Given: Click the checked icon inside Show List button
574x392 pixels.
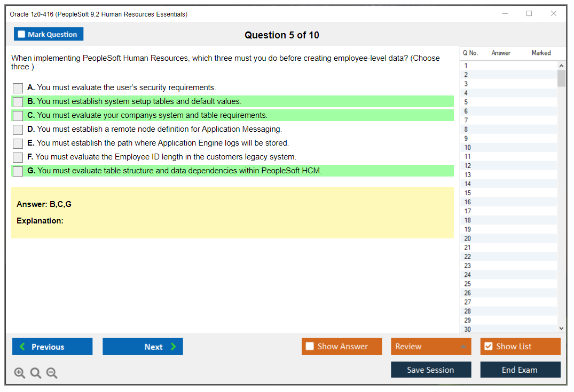Looking at the screenshot, I should [x=488, y=346].
